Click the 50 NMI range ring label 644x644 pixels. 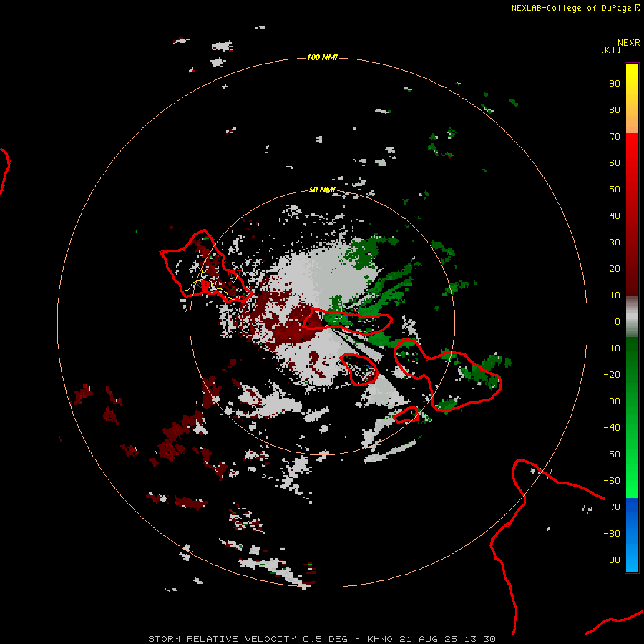[322, 190]
